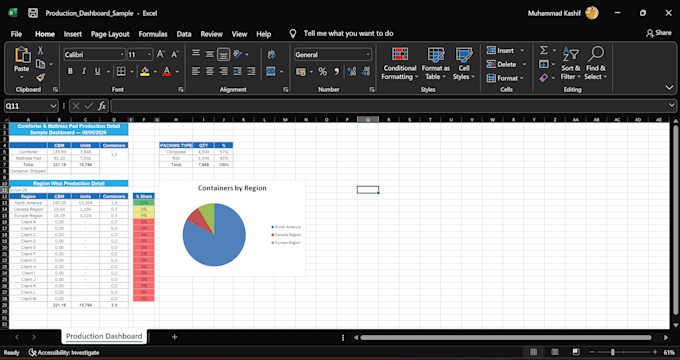
Task: Click the Cut scissors icon
Action: coord(40,51)
